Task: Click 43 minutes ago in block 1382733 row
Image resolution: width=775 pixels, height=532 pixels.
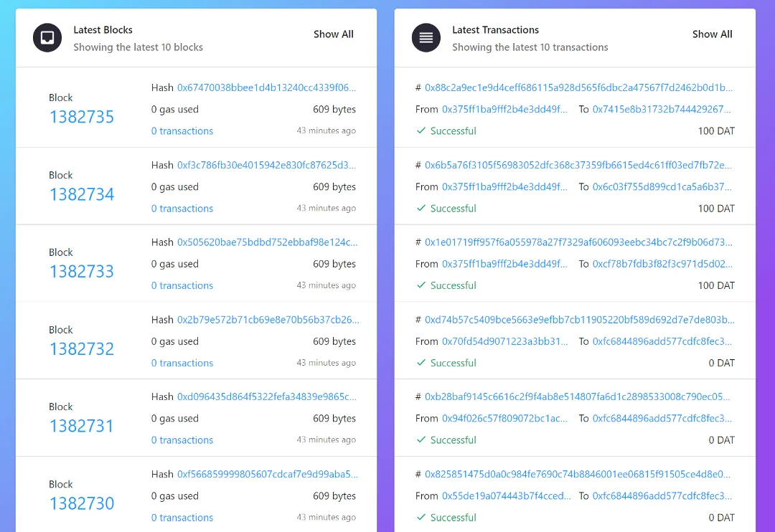Action: pos(327,285)
